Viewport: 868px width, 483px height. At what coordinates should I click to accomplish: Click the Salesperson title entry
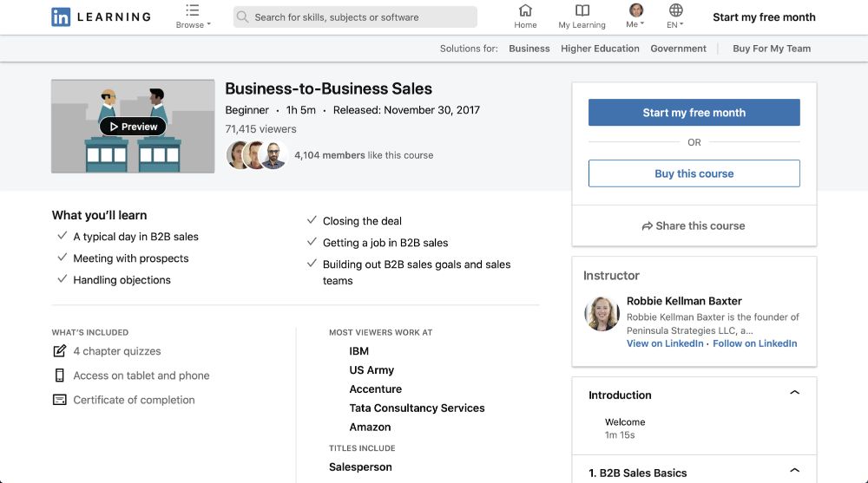click(360, 467)
